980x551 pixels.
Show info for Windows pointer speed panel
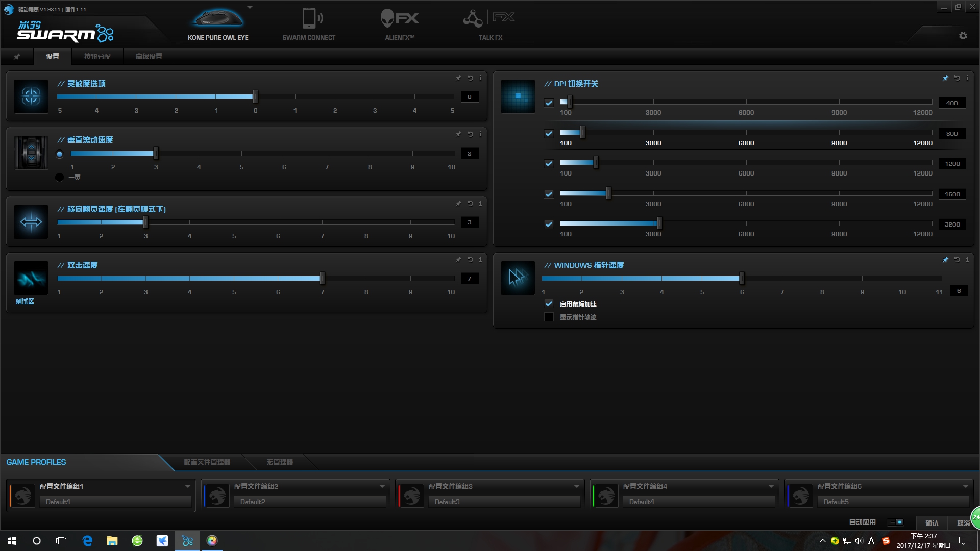click(967, 260)
